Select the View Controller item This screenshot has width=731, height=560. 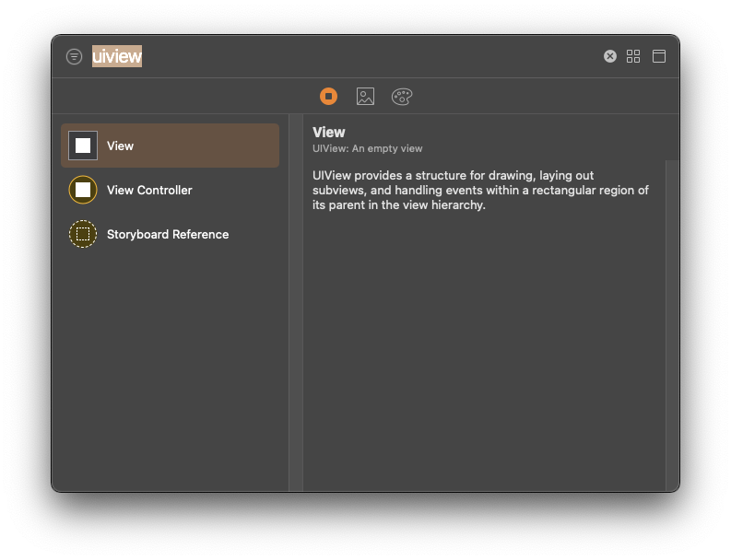tap(171, 190)
